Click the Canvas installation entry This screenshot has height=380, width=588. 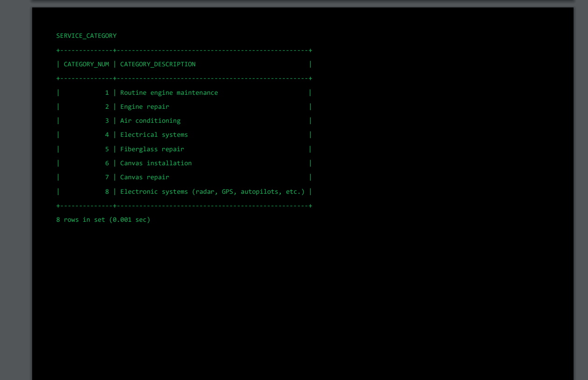pyautogui.click(x=156, y=163)
